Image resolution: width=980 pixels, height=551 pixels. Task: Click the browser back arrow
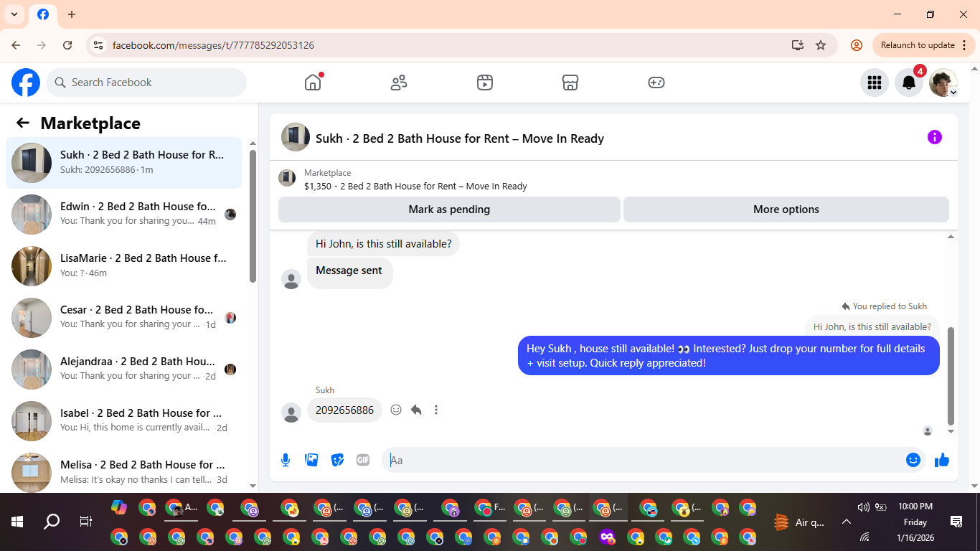[x=16, y=45]
